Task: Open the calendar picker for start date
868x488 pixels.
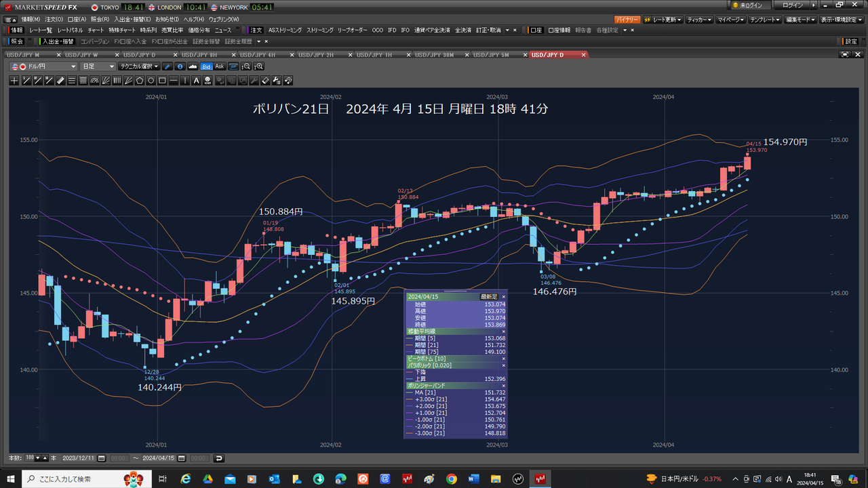Action: click(x=102, y=458)
